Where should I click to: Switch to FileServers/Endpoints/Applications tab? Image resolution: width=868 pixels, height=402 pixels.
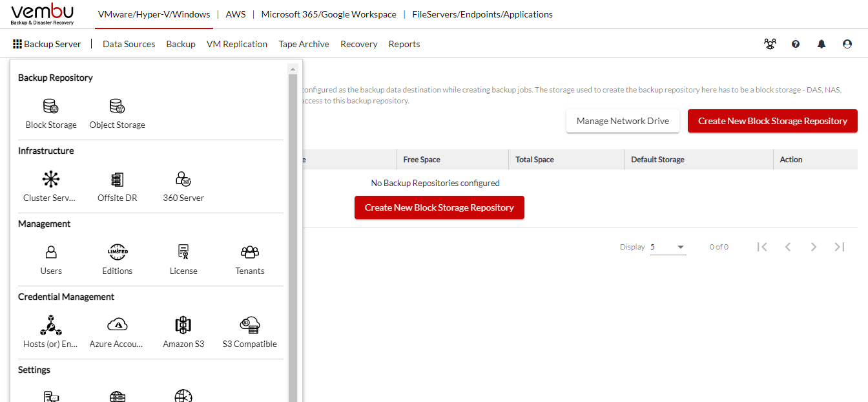click(482, 14)
